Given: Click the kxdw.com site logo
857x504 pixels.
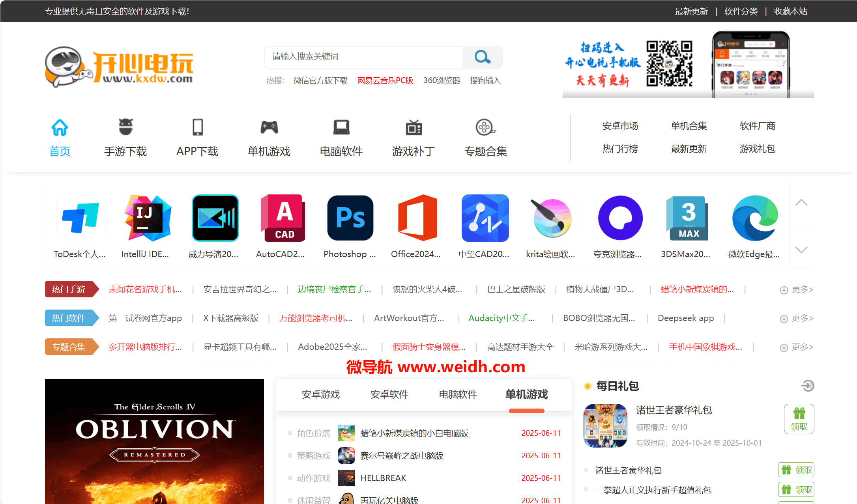Looking at the screenshot, I should point(119,67).
